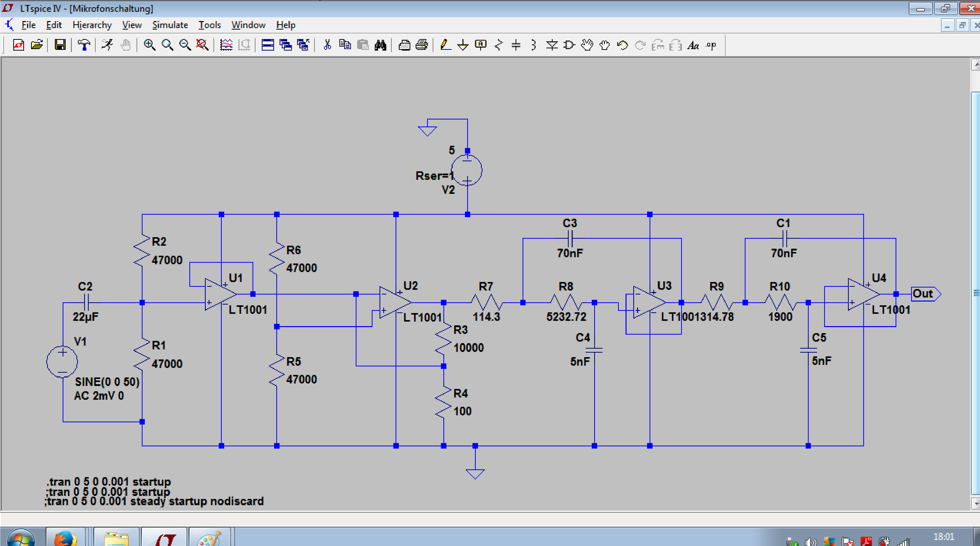
Task: Click the V1 sine voltage source symbol
Action: coord(62,362)
